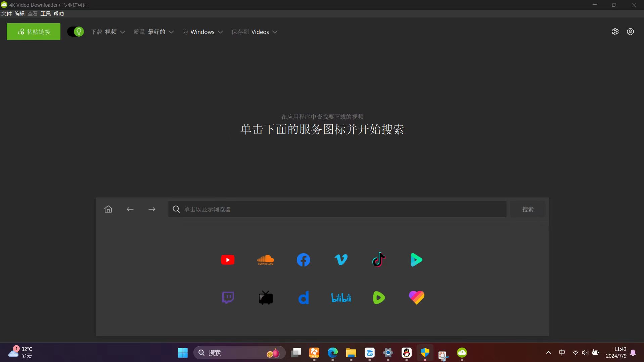Select the SoundCloud service icon
644x362 pixels.
tap(266, 260)
